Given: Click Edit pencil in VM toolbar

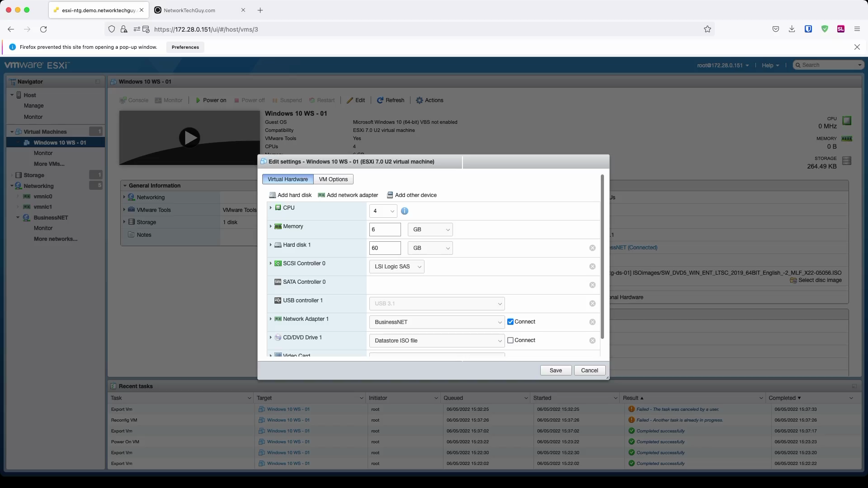Looking at the screenshot, I should pyautogui.click(x=356, y=100).
